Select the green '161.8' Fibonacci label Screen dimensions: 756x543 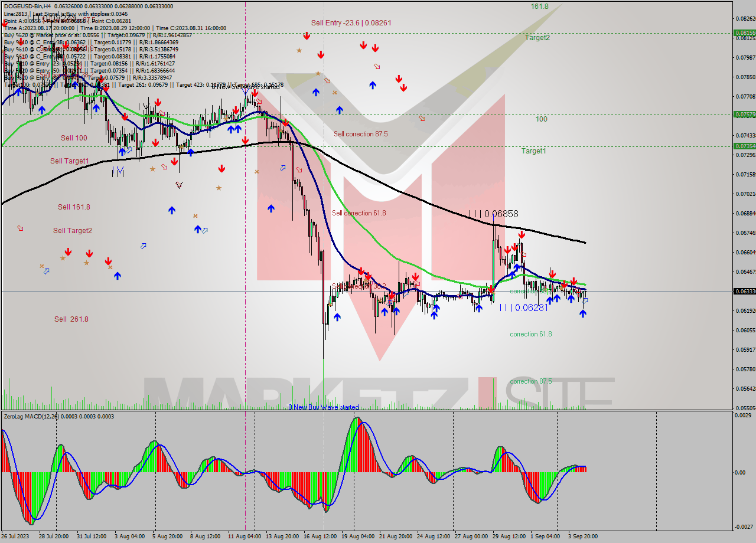click(539, 6)
